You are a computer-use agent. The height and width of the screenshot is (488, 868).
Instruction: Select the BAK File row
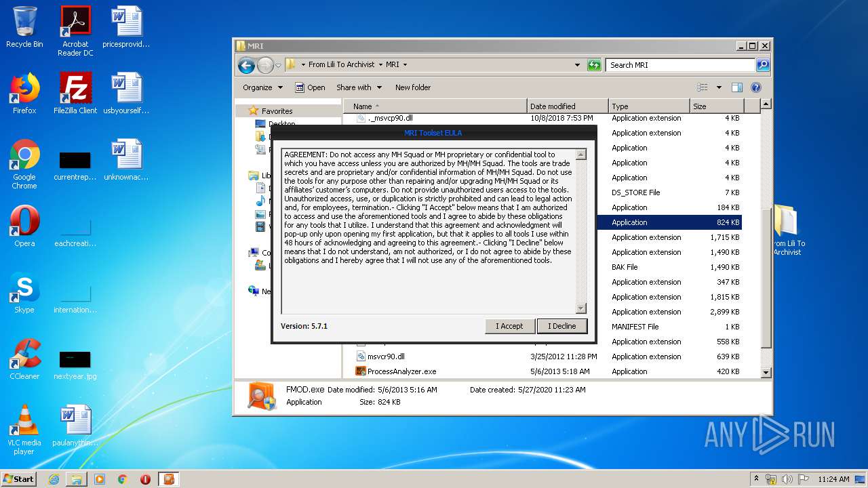pyautogui.click(x=669, y=267)
